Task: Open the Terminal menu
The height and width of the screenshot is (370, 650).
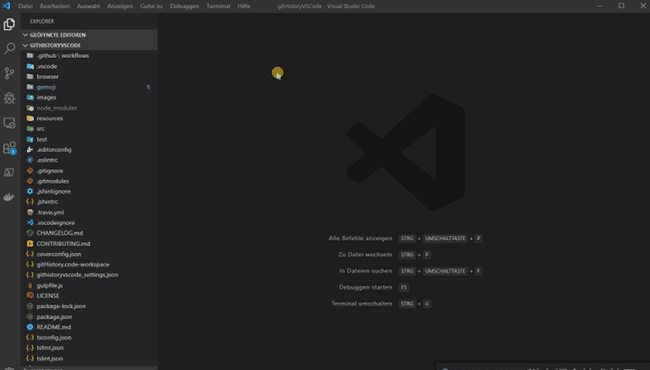Action: [218, 6]
